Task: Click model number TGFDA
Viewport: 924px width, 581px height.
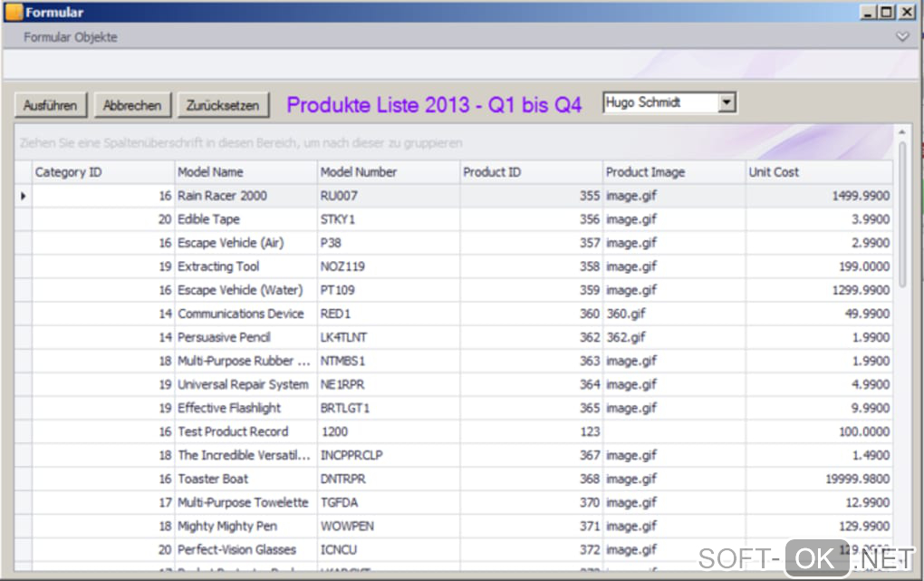Action: click(x=340, y=502)
